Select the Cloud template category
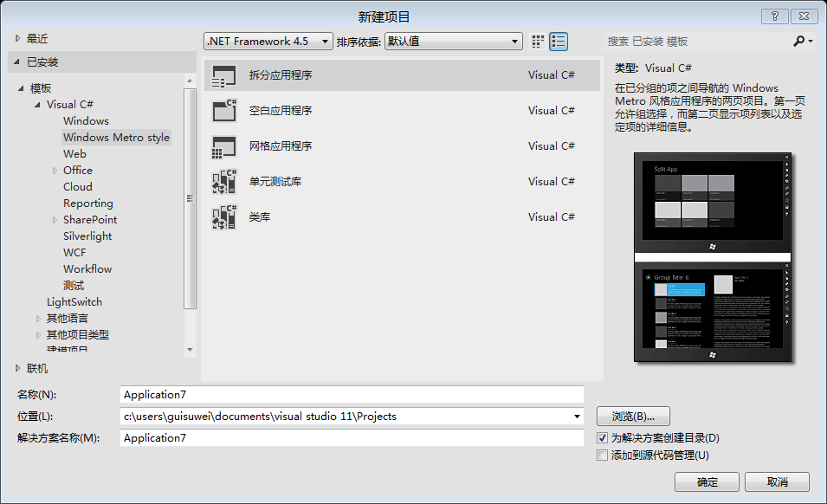 [x=78, y=187]
